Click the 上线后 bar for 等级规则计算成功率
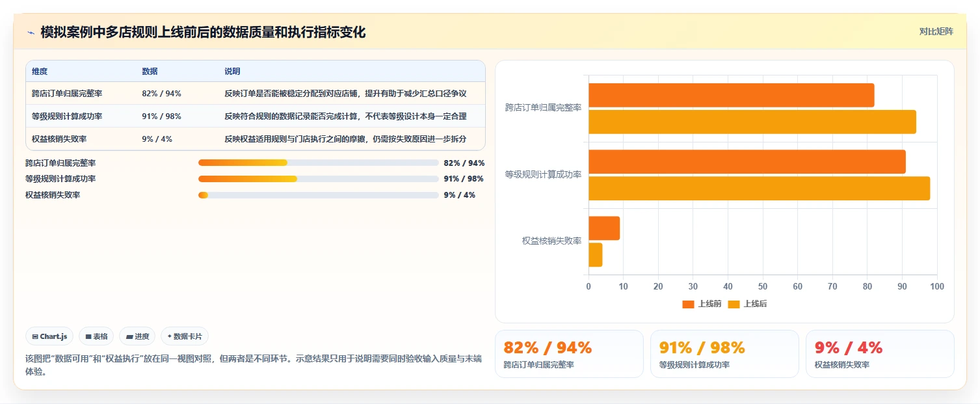980x404 pixels. point(760,188)
